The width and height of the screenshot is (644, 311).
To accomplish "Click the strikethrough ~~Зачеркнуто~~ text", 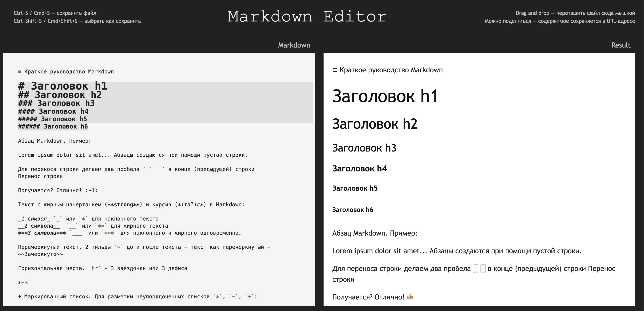I will (x=40, y=254).
